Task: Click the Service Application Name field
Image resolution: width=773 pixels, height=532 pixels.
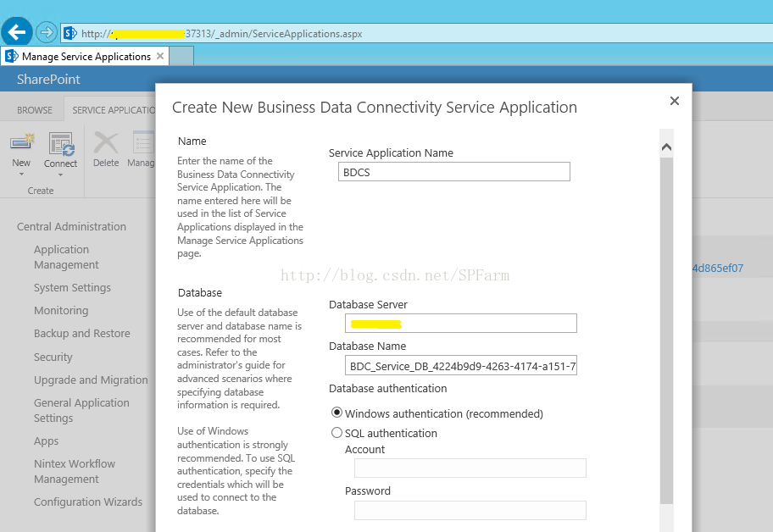Action: tap(454, 172)
